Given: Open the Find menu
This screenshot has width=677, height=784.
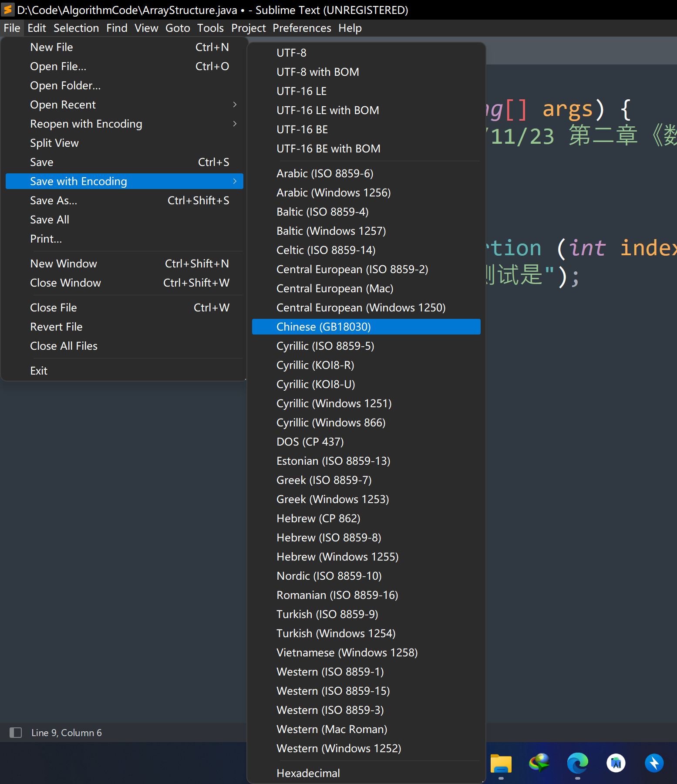Looking at the screenshot, I should coord(117,28).
